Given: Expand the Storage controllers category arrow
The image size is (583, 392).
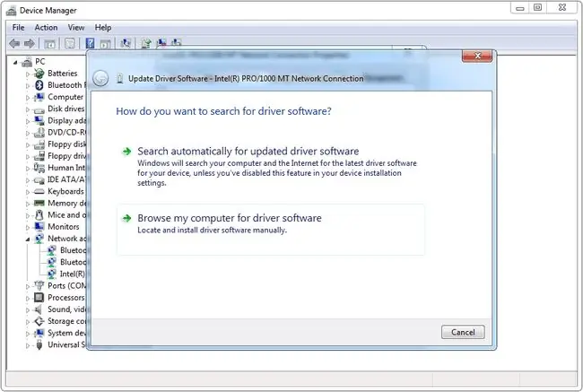Looking at the screenshot, I should pyautogui.click(x=28, y=322).
